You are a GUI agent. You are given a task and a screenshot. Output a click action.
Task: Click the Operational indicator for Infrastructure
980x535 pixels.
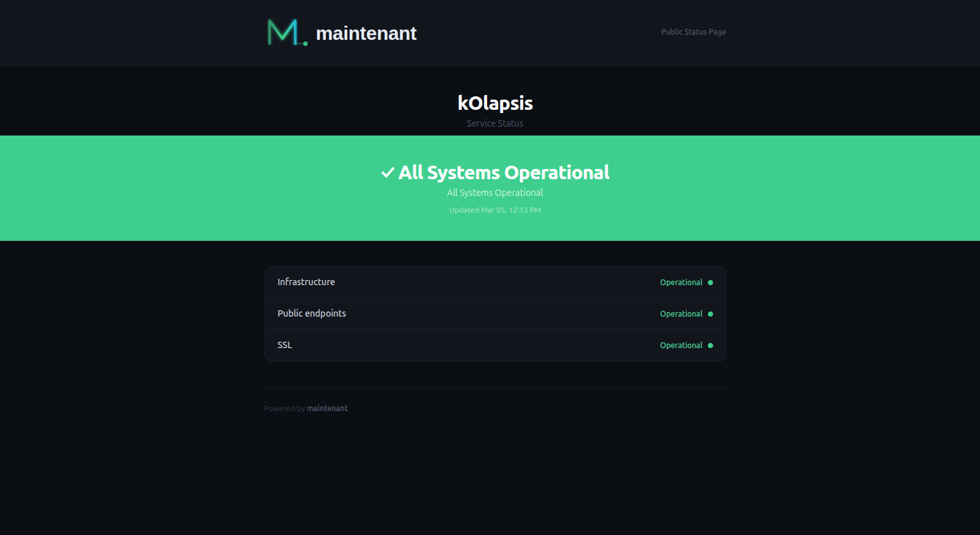681,282
